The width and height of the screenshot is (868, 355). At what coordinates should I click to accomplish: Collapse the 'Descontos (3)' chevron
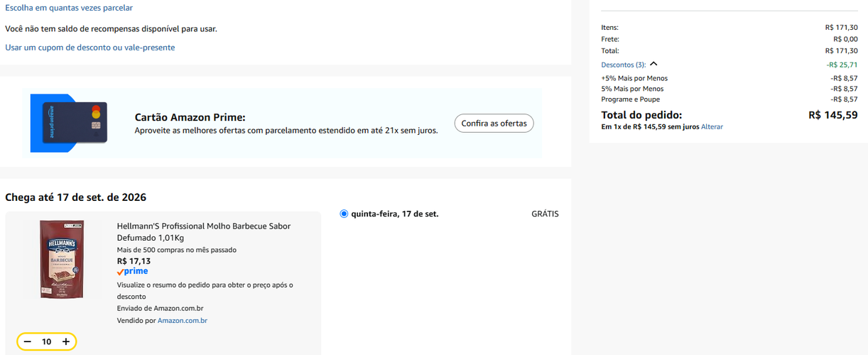coord(654,64)
